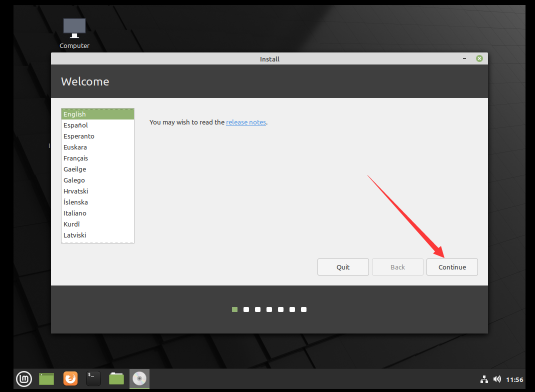Minimize the Install window
Screen dimensions: 535x392
pos(464,58)
